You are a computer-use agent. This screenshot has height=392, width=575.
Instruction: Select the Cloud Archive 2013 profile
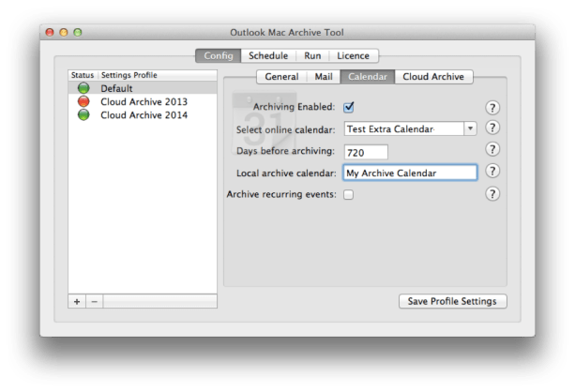143,101
